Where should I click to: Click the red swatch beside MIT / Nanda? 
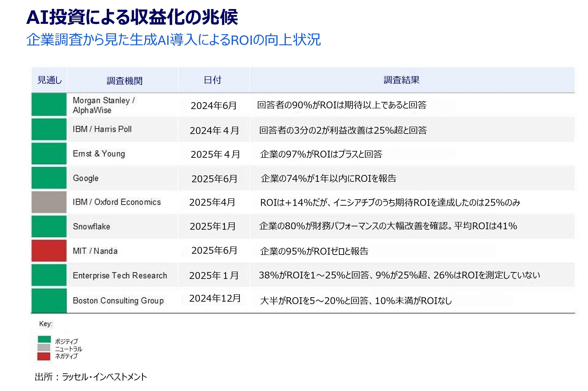coord(49,251)
